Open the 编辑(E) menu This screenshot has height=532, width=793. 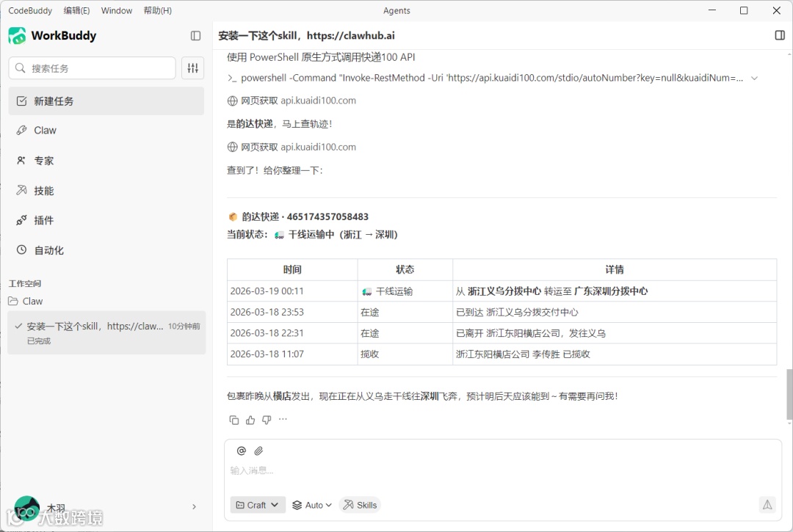77,10
